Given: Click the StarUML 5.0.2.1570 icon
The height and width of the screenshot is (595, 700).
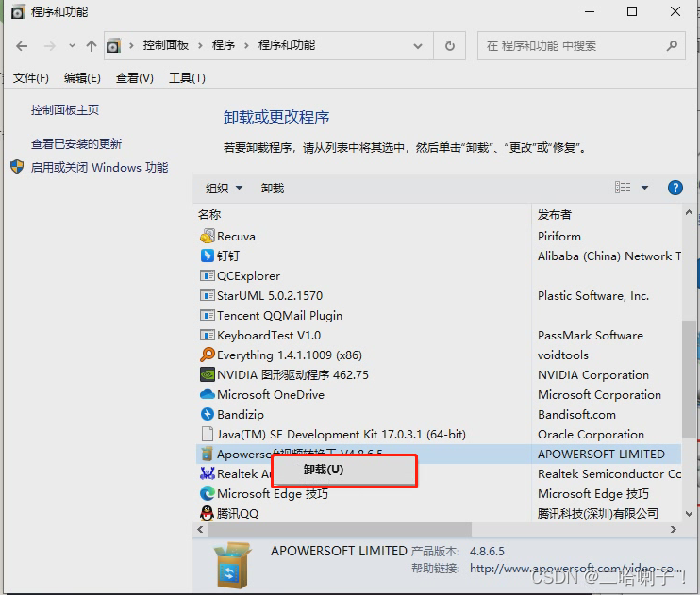Looking at the screenshot, I should coord(208,295).
